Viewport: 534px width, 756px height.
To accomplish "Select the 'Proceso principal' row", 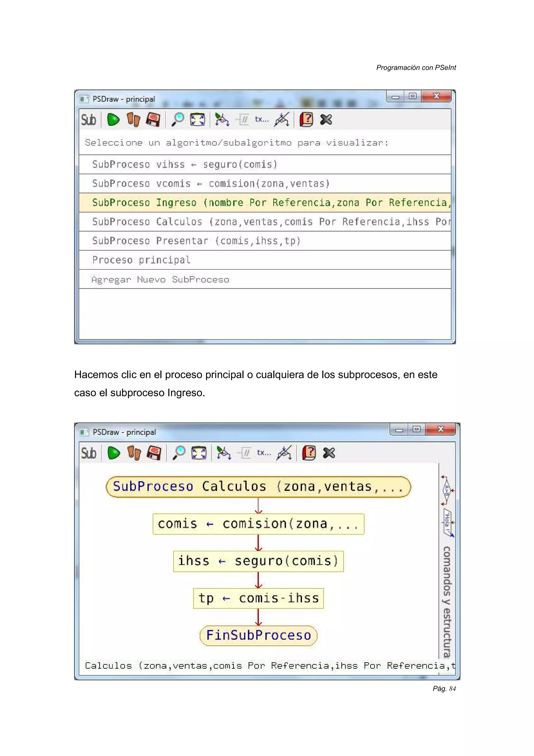I will pyautogui.click(x=265, y=260).
